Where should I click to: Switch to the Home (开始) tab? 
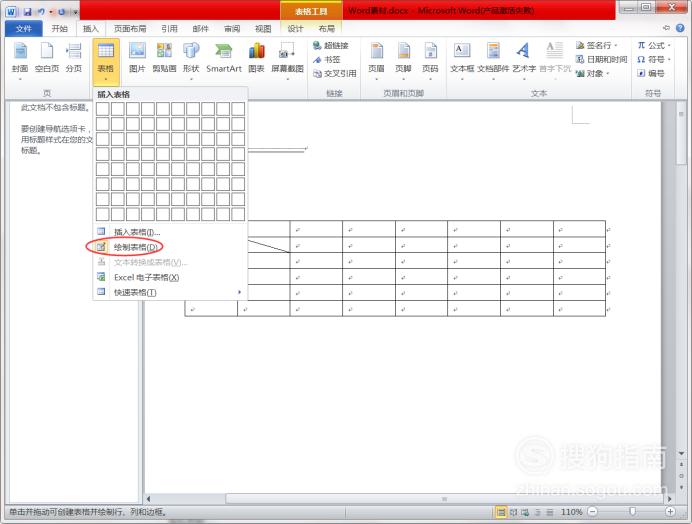pyautogui.click(x=60, y=29)
